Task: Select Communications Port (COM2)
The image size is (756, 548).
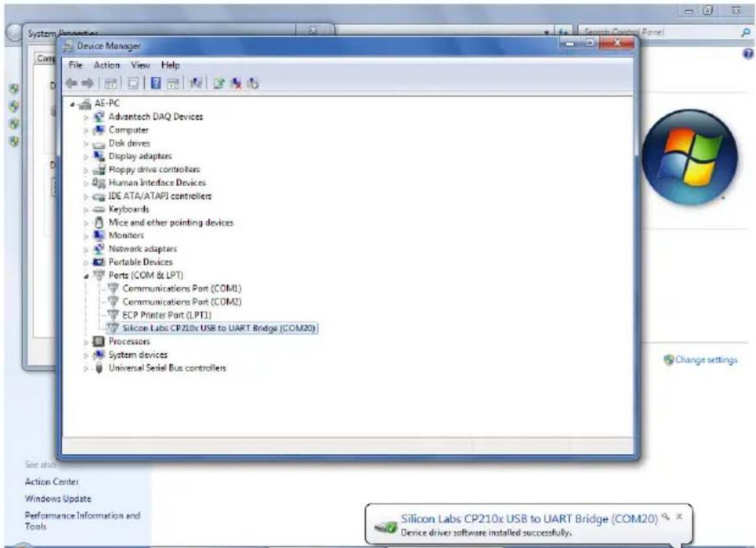Action: pyautogui.click(x=182, y=302)
